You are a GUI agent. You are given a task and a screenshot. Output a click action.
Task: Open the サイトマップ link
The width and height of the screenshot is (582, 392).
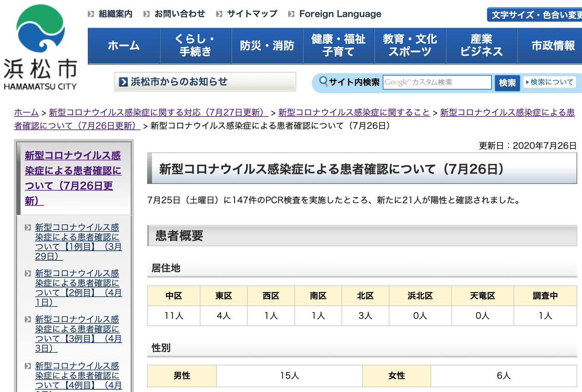[x=252, y=14]
